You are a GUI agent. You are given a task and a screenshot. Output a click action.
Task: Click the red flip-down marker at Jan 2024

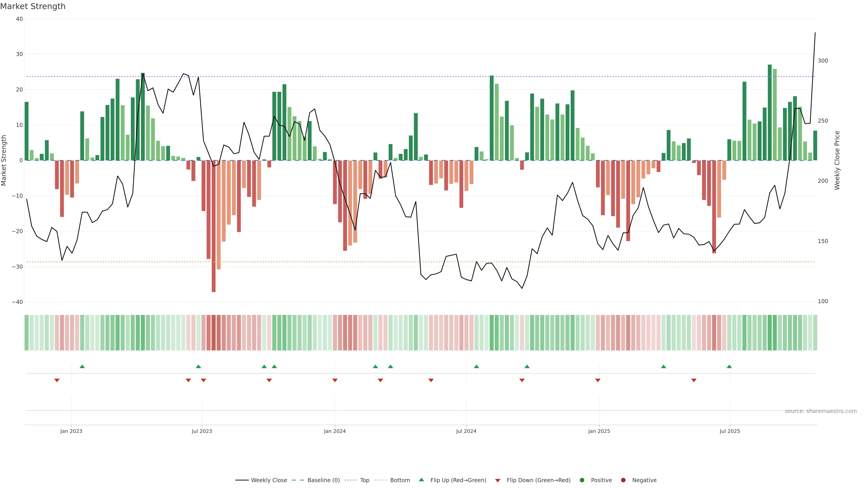pyautogui.click(x=335, y=380)
